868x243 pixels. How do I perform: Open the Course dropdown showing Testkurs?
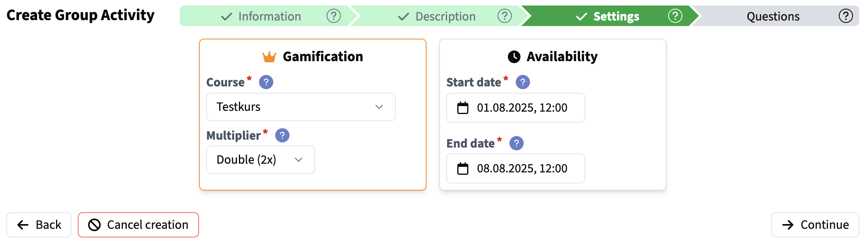(x=300, y=107)
